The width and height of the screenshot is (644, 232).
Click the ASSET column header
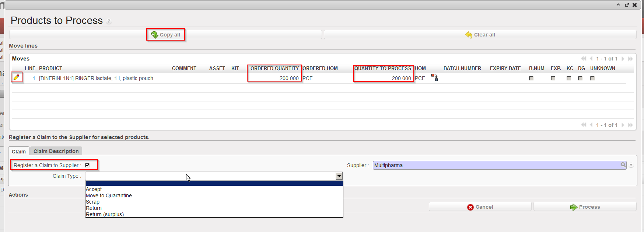217,68
